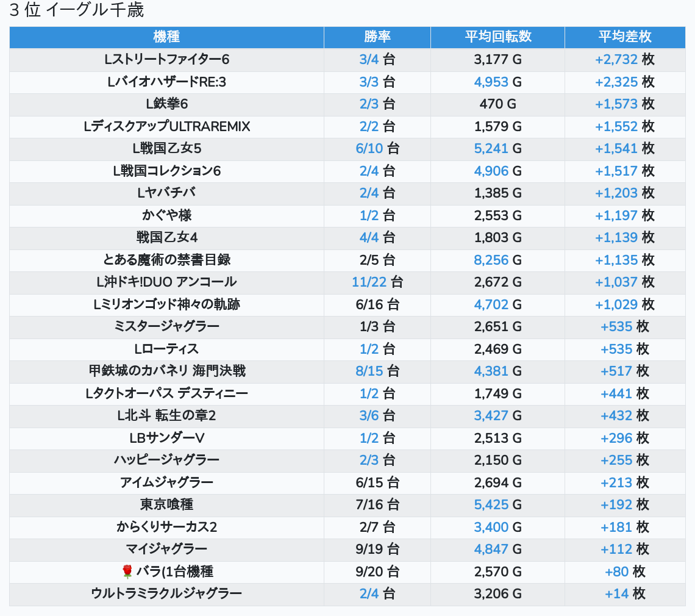Select the average difference +1,573 枚
Viewport: 695px width, 616px height.
[x=625, y=104]
